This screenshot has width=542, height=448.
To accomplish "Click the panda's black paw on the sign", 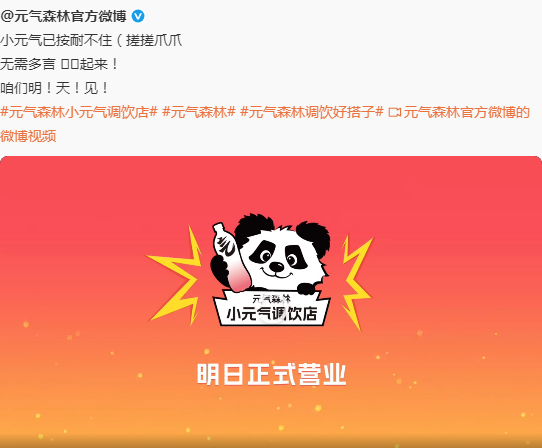I will (x=309, y=288).
